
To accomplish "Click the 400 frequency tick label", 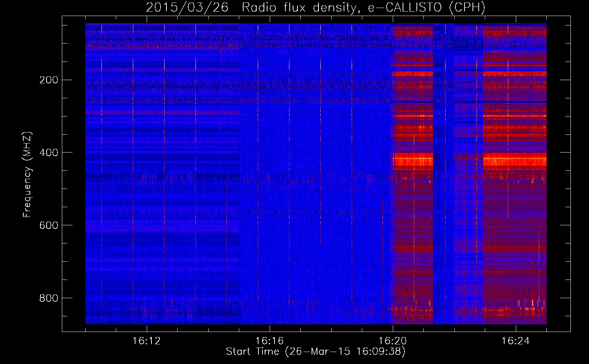I will (x=48, y=153).
